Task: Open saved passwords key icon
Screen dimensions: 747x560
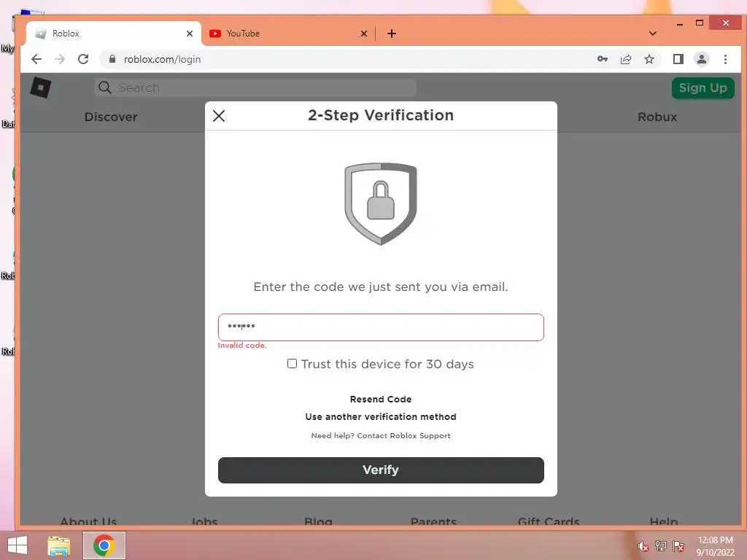Action: [x=602, y=59]
